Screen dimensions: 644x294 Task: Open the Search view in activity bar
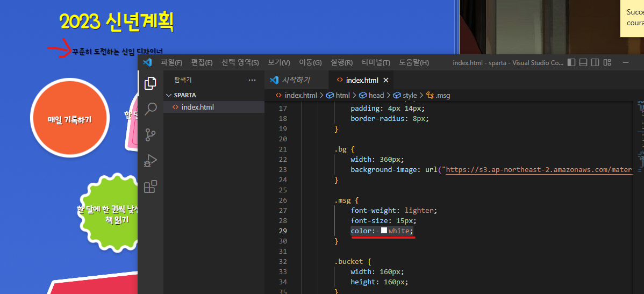point(151,109)
